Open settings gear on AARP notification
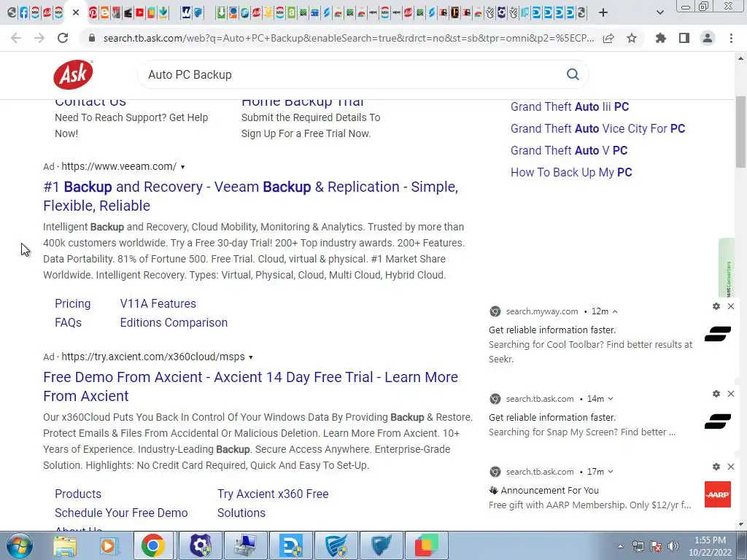747x560 pixels. [716, 467]
